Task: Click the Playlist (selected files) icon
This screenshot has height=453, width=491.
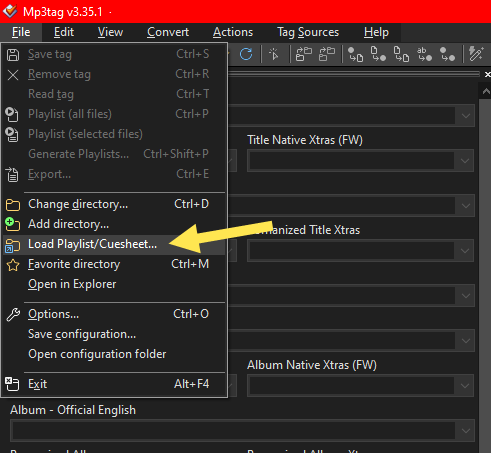Action: (x=12, y=134)
